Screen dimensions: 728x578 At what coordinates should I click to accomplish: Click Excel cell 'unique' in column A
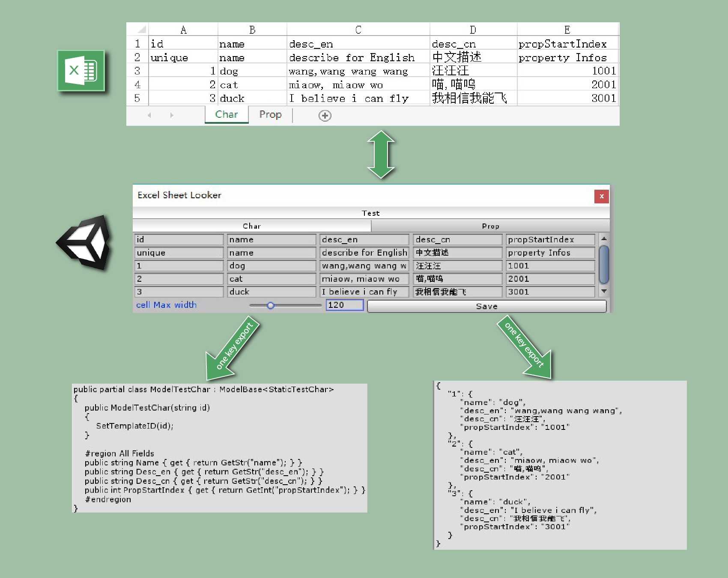[183, 57]
